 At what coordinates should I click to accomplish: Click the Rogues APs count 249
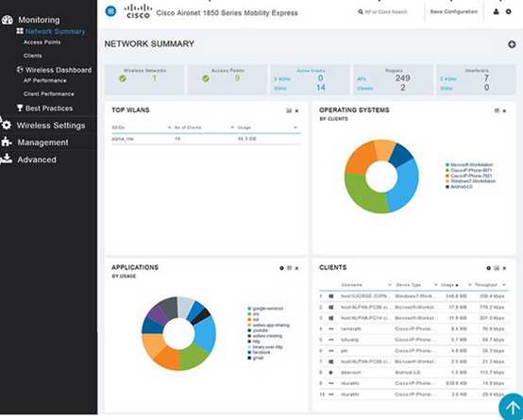click(x=402, y=78)
